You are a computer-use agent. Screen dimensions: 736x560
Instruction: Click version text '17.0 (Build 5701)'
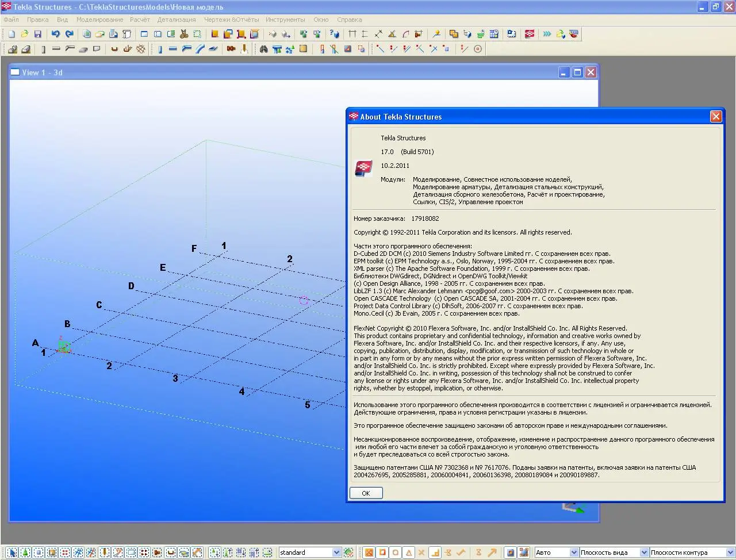[x=407, y=152]
